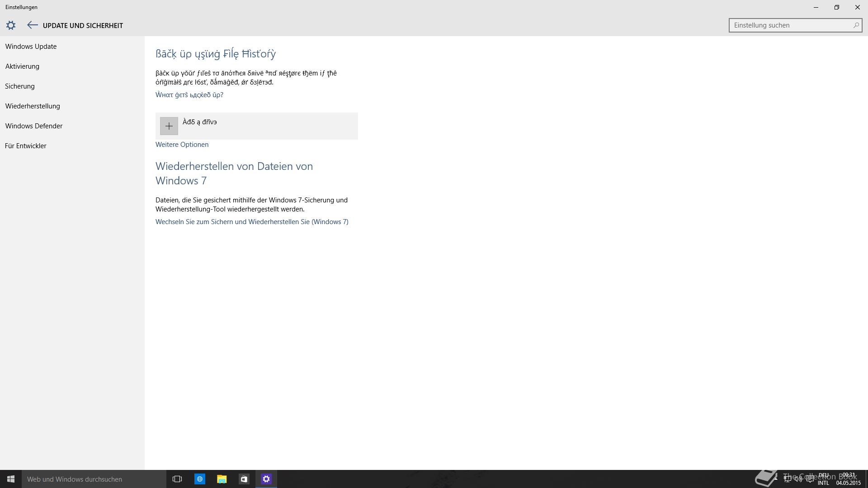Open Task View from the taskbar
The image size is (868, 488).
(x=177, y=479)
